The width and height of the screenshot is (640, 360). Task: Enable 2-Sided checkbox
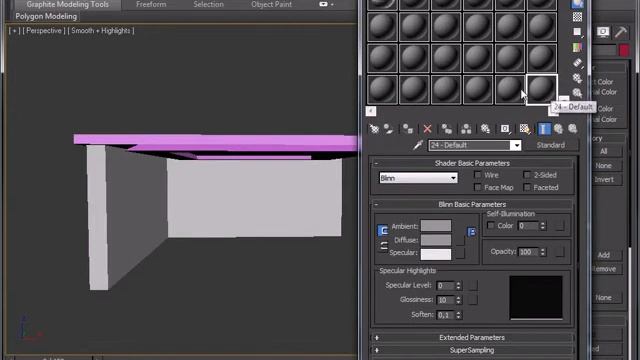click(527, 175)
